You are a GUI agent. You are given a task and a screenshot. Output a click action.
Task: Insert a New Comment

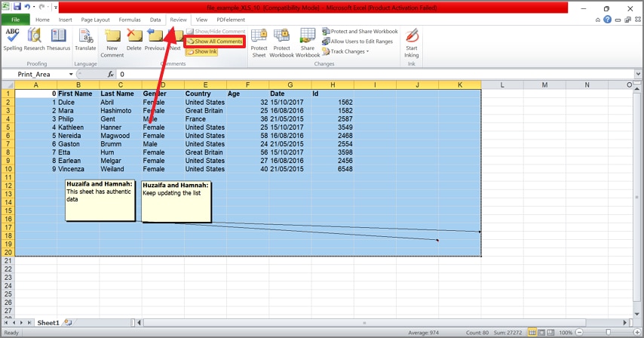pos(112,43)
